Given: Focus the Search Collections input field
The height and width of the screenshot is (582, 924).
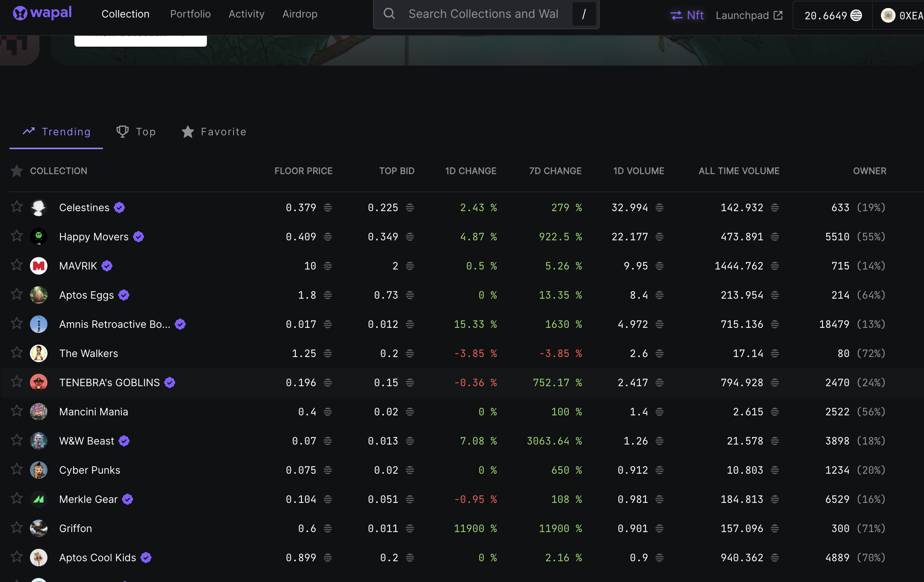Looking at the screenshot, I should coord(484,14).
